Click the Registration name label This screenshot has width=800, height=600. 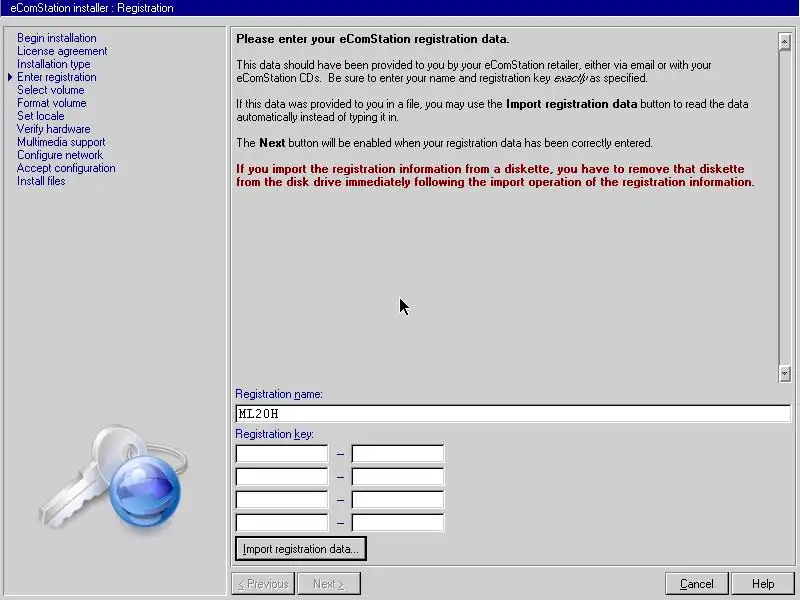point(279,394)
